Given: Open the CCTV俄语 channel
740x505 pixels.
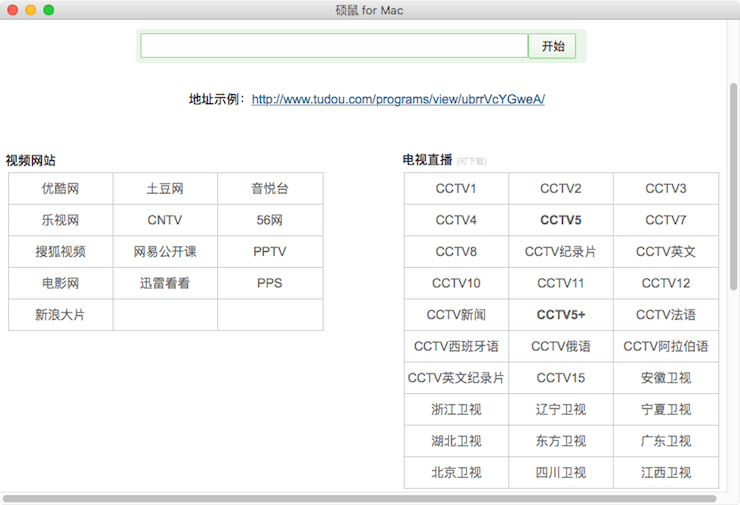Looking at the screenshot, I should [x=561, y=346].
